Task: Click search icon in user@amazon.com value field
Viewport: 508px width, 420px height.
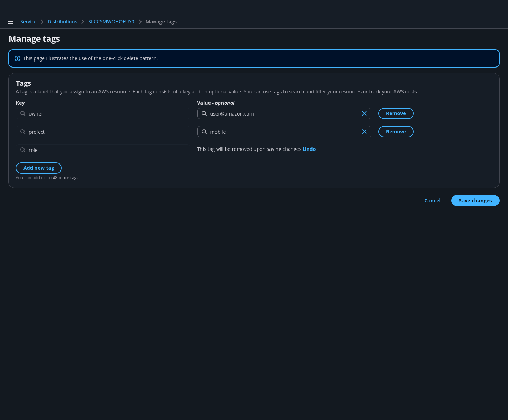Action: [204, 113]
